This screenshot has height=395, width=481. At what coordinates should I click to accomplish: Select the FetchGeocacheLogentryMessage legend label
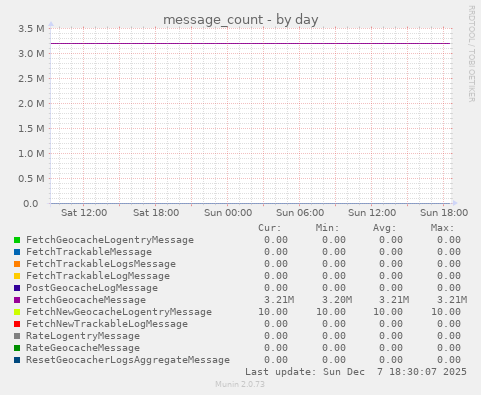point(110,240)
